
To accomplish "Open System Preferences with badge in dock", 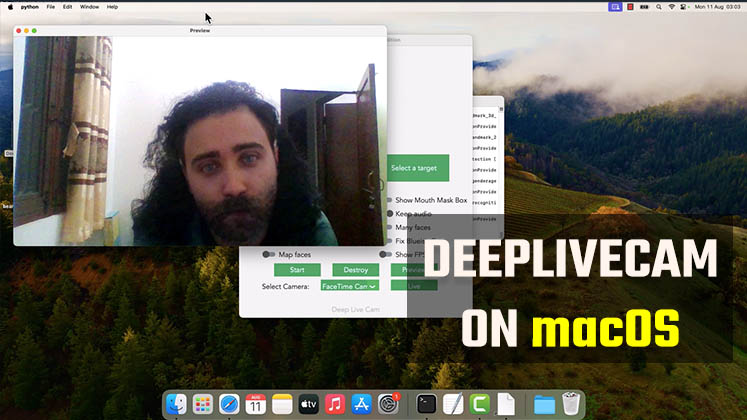I will [388, 404].
